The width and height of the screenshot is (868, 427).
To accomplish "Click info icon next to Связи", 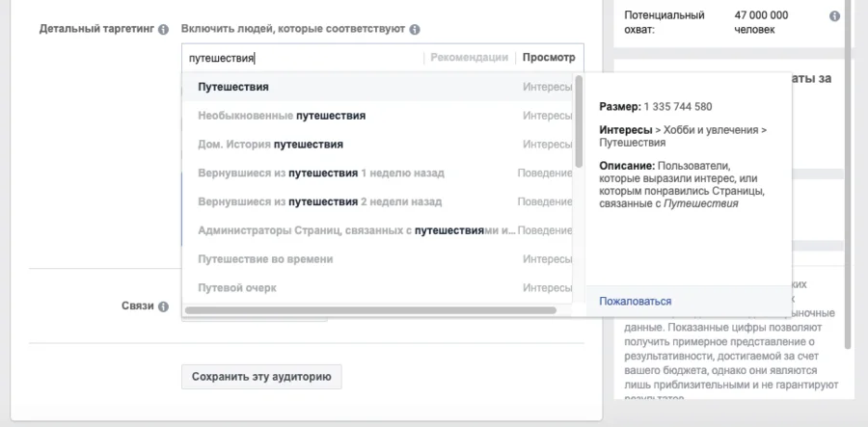I will [163, 307].
